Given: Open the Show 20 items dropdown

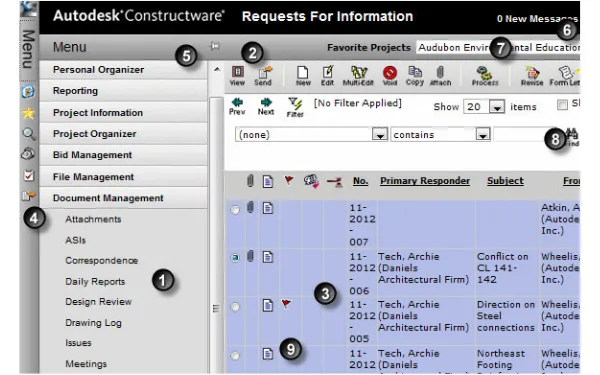Looking at the screenshot, I should tap(497, 107).
